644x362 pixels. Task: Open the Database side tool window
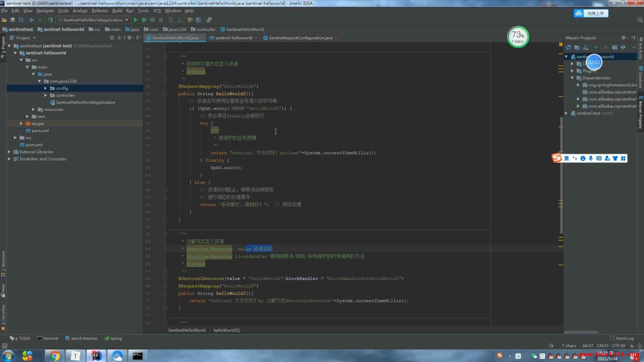(640, 78)
